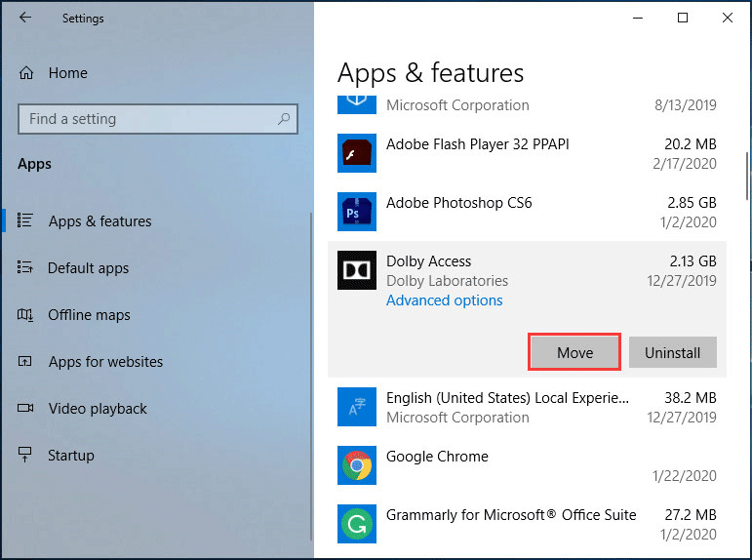Maximize the Settings window

683,18
